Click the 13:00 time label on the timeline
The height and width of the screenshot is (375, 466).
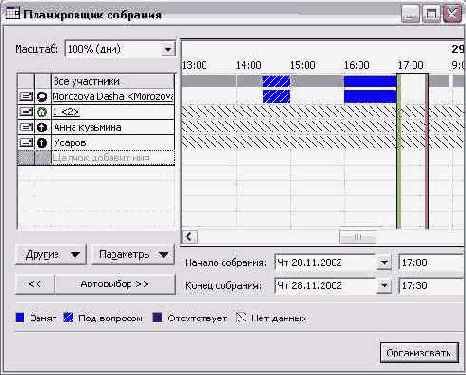[195, 65]
